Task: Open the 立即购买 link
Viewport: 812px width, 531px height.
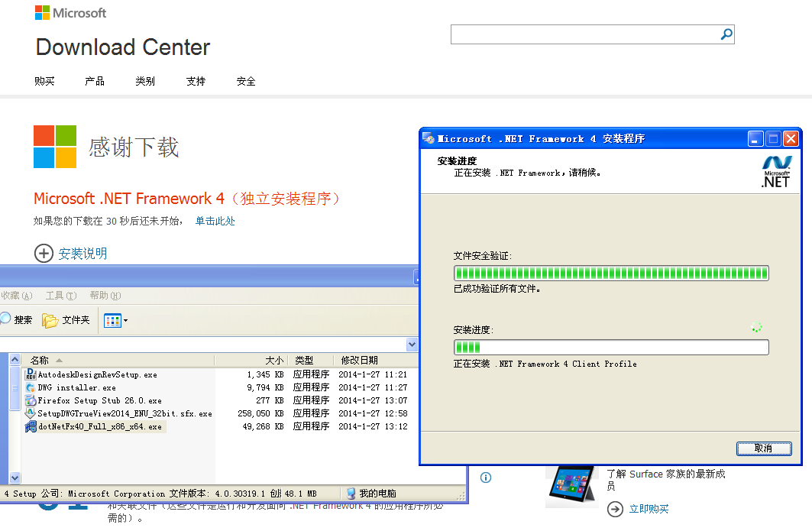Action: 649,510
